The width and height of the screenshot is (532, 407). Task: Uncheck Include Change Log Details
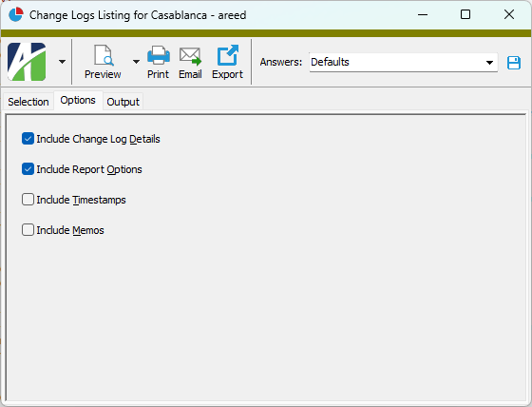[x=28, y=139]
